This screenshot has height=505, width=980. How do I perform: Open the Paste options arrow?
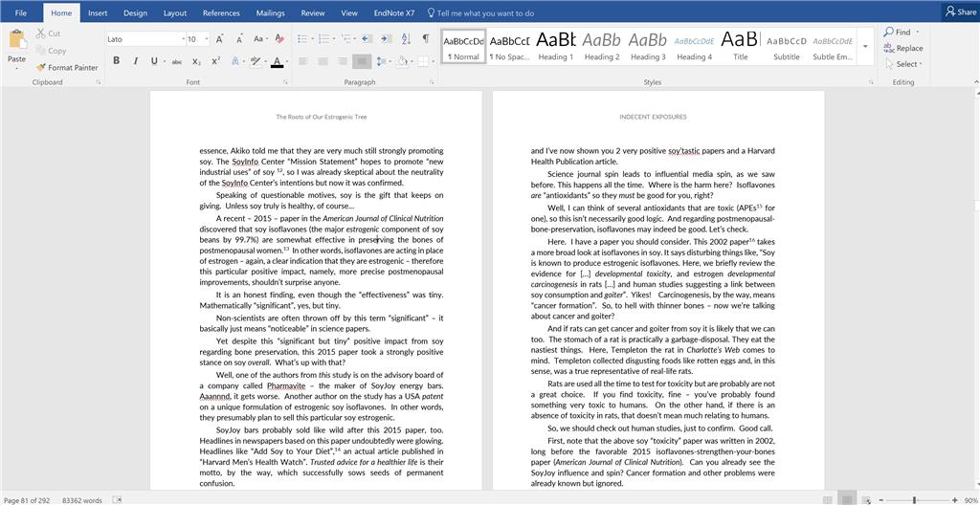click(x=17, y=68)
